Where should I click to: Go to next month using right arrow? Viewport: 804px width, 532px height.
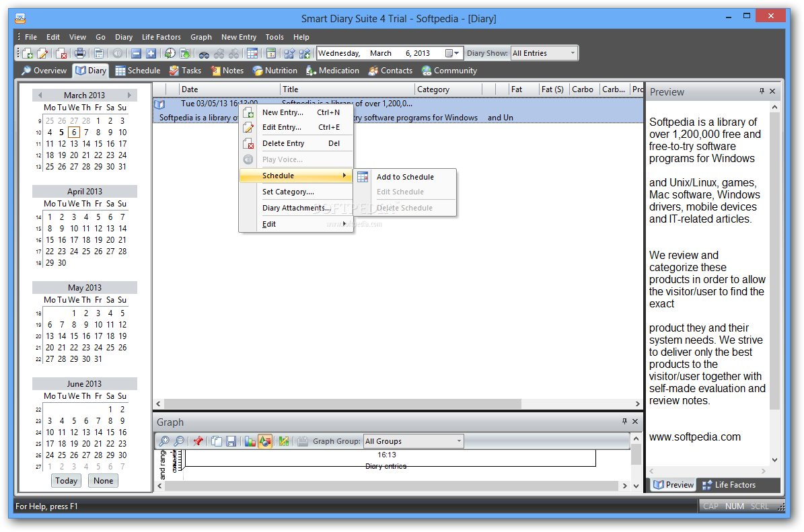129,96
